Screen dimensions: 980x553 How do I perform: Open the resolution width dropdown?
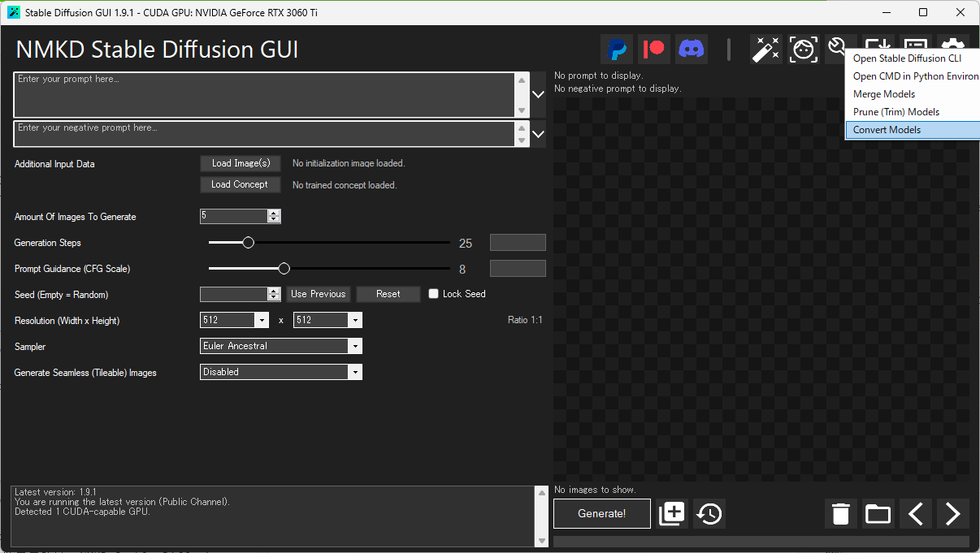pyautogui.click(x=262, y=320)
